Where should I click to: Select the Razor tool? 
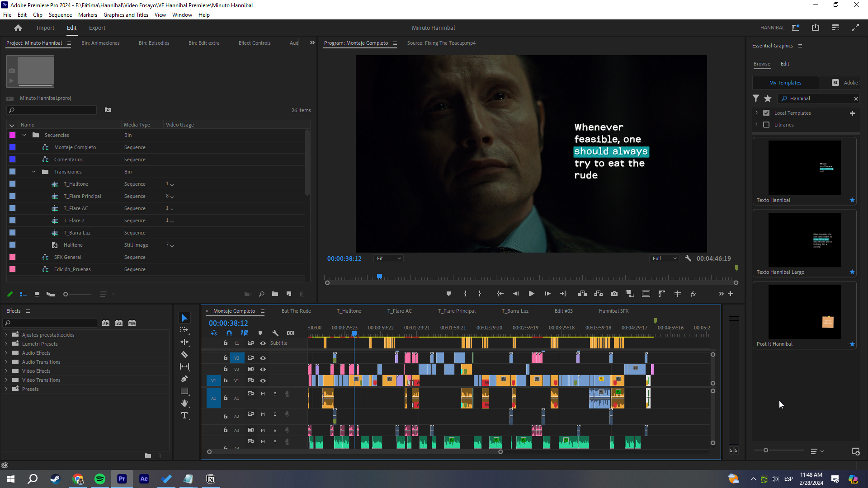click(184, 355)
